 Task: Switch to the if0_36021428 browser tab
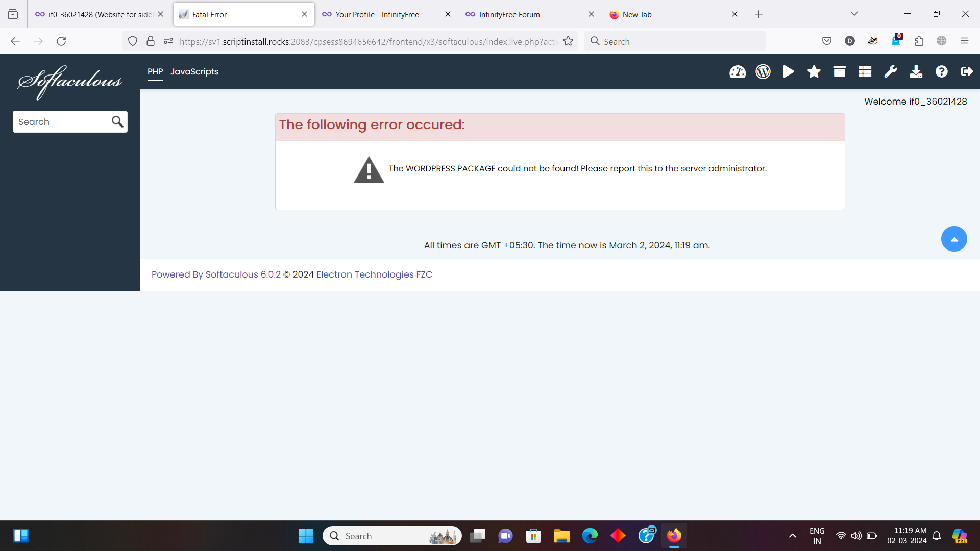(x=100, y=14)
